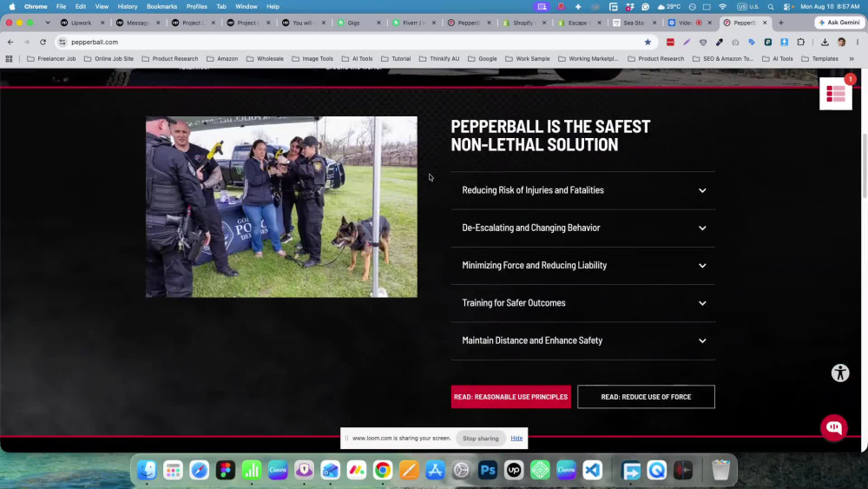This screenshot has width=868, height=489.
Task: Expand Training for Safer Outcomes accordion
Action: click(583, 303)
